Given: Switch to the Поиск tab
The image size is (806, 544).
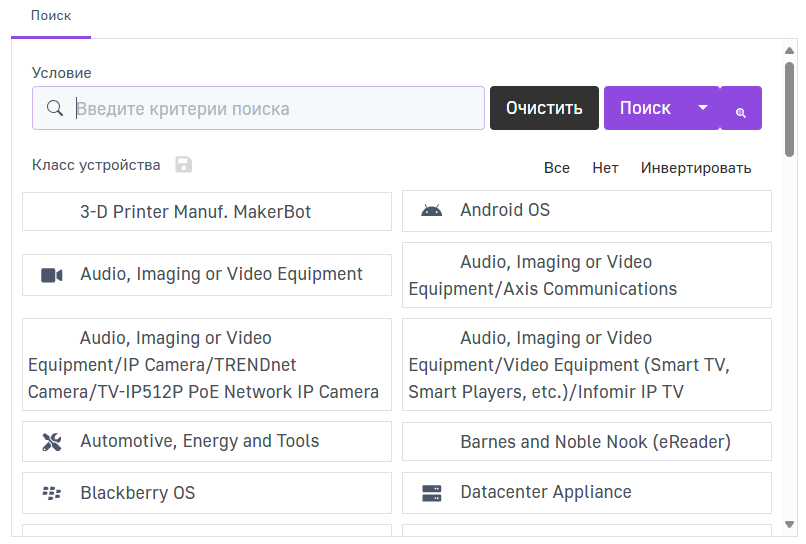Looking at the screenshot, I should (51, 17).
